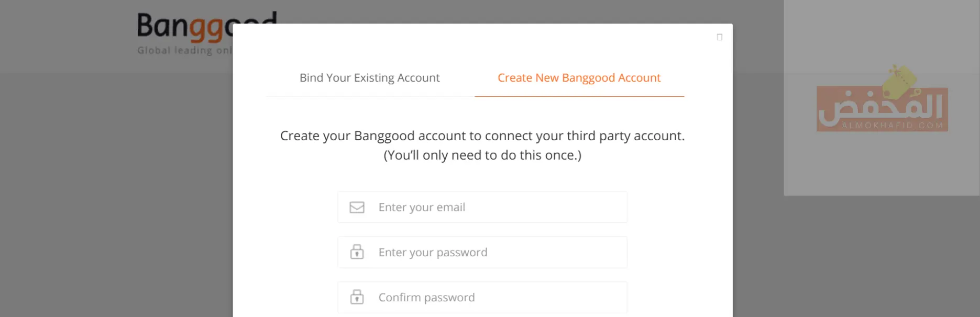The width and height of the screenshot is (980, 317).
Task: Click the yellow price tag icon on watermark
Action: pos(899,80)
